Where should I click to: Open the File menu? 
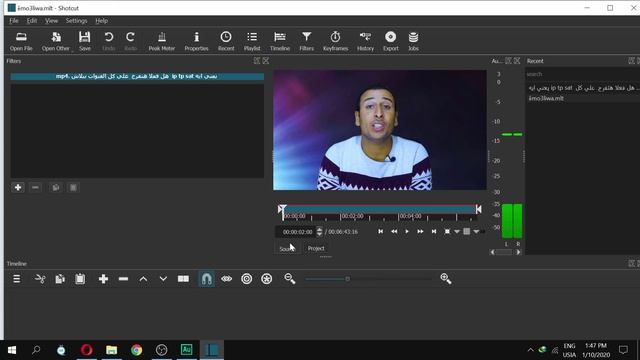point(14,21)
